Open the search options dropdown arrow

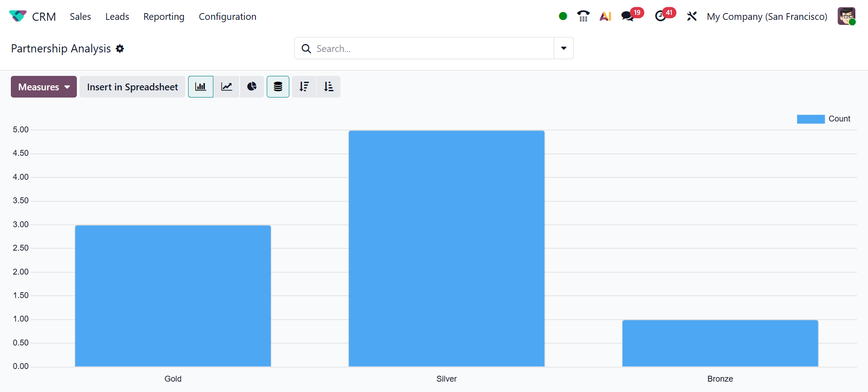click(x=564, y=48)
